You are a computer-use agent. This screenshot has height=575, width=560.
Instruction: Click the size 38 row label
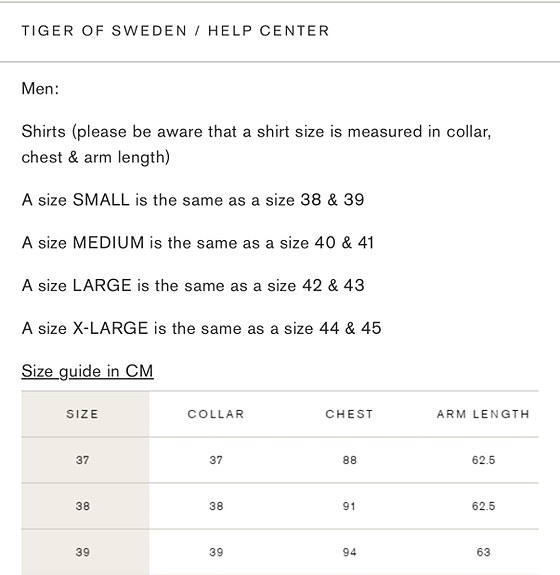(83, 506)
